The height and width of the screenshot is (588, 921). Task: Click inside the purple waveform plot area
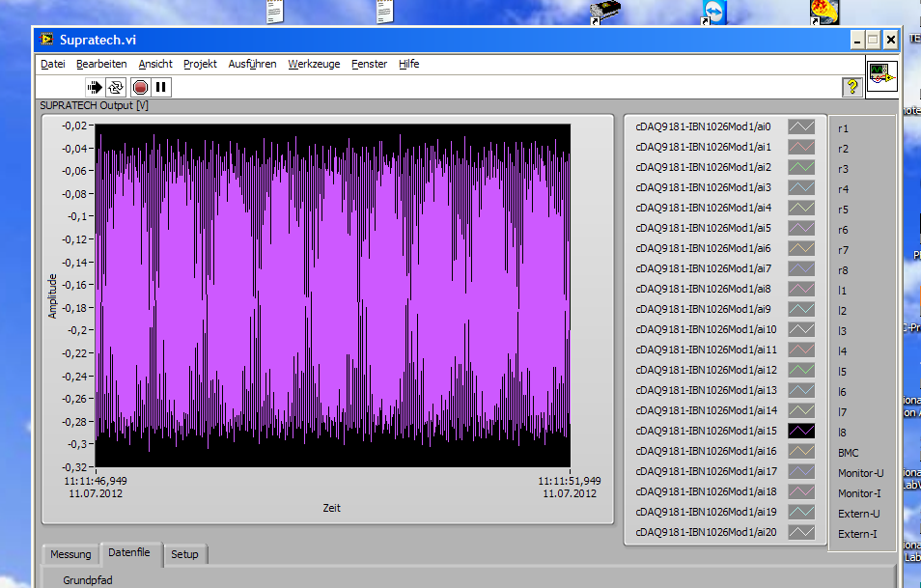click(332, 295)
